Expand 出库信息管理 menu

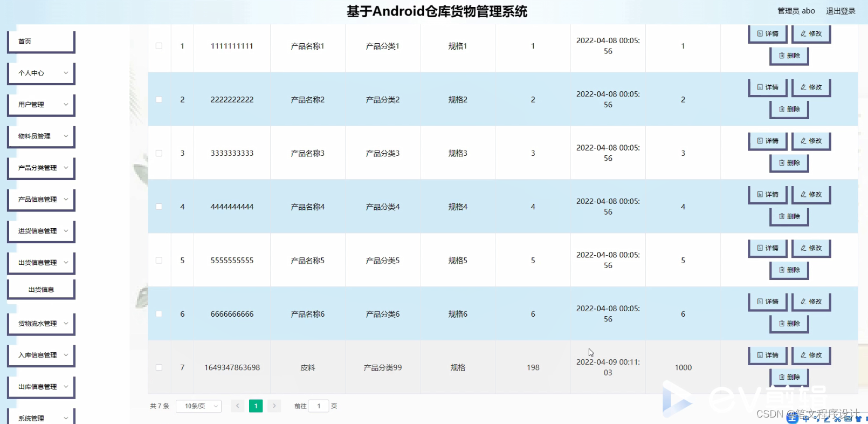pos(41,387)
